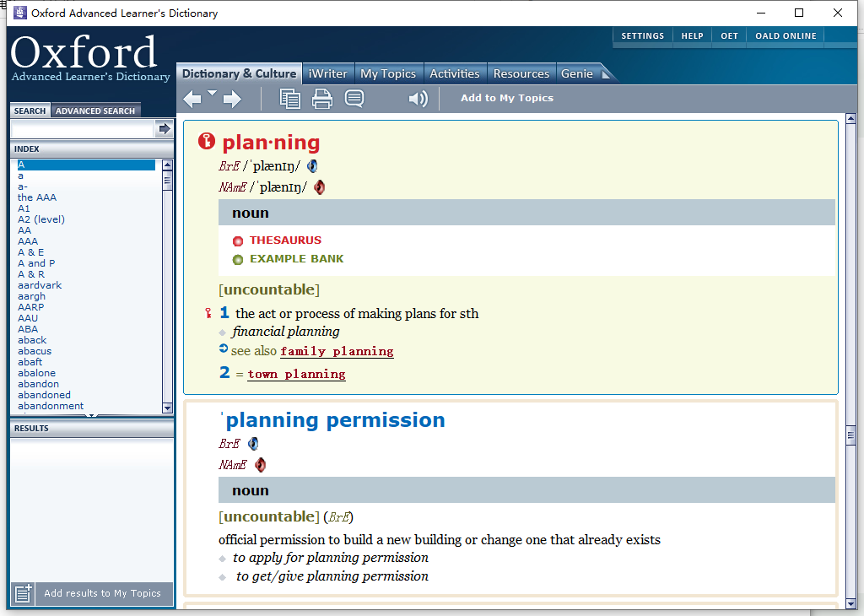864x616 pixels.
Task: Click the copy entry icon
Action: pos(290,99)
